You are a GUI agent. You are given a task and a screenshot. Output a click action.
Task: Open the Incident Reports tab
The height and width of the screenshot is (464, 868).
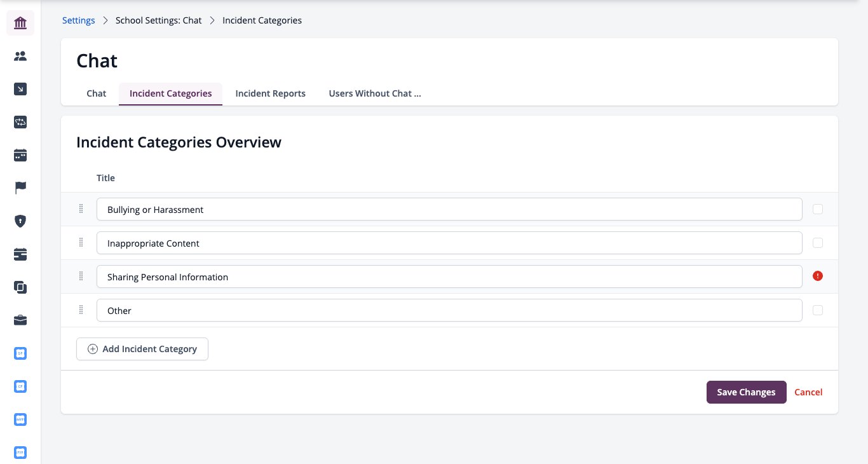(271, 93)
